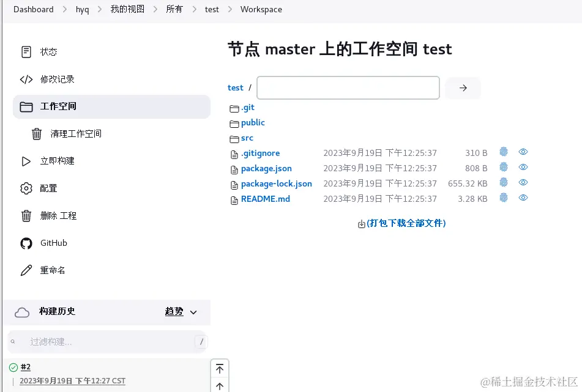
Task: Click the GitHub item in the sidebar
Action: [x=52, y=243]
